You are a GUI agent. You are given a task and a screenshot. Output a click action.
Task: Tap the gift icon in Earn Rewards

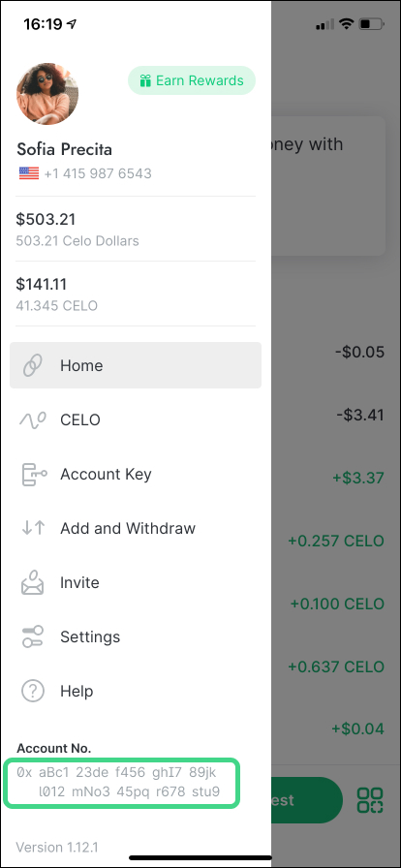145,80
